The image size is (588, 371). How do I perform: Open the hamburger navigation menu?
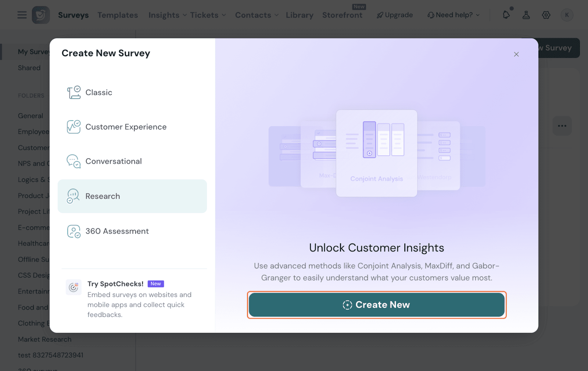click(22, 15)
